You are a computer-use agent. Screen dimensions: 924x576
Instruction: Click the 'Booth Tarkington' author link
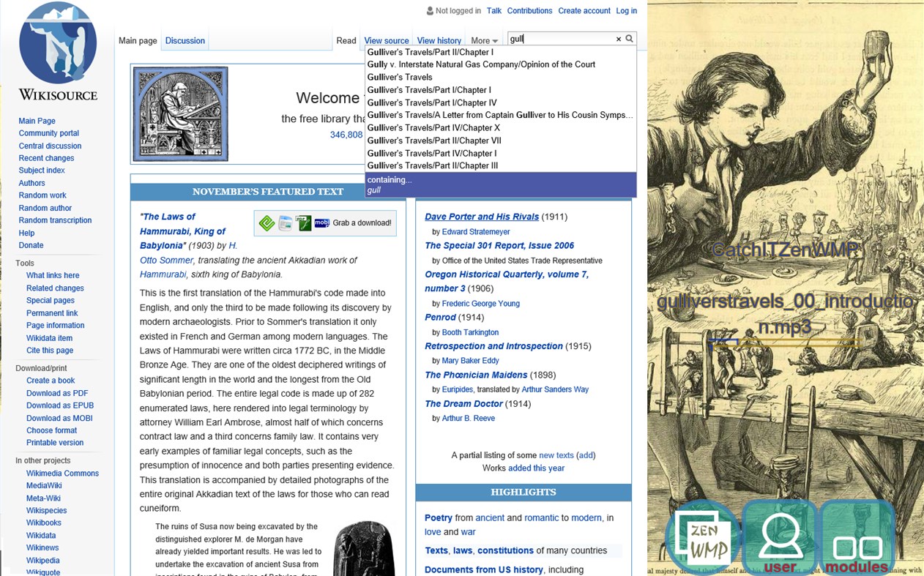click(x=470, y=332)
